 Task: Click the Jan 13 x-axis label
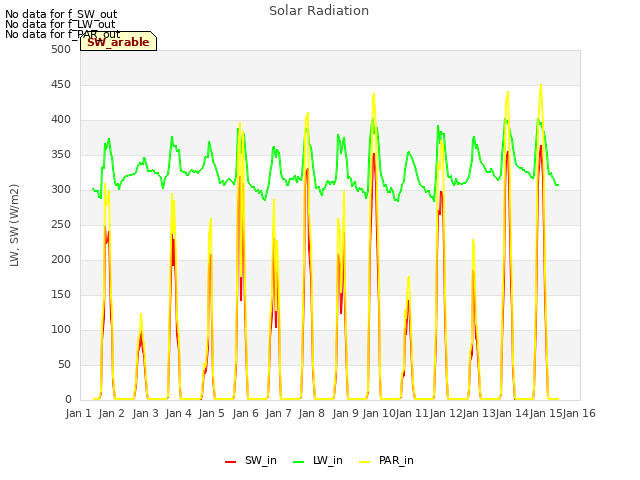pos(479,413)
